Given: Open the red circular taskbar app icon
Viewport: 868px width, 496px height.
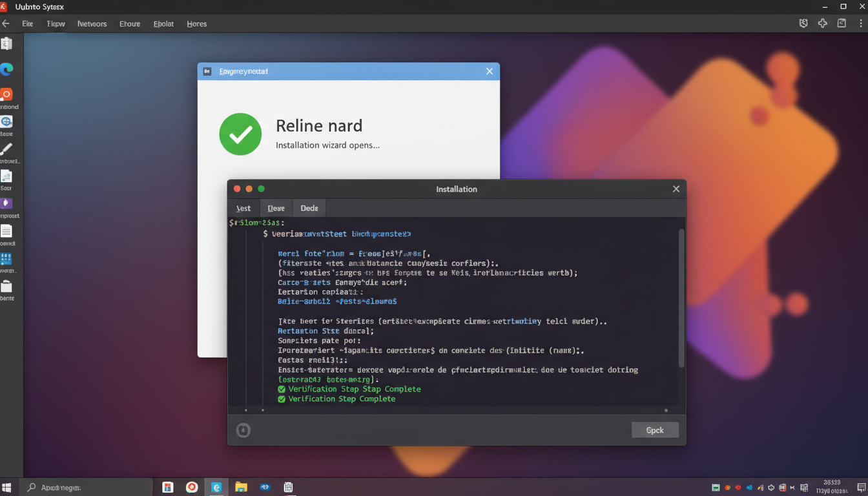Looking at the screenshot, I should point(192,488).
